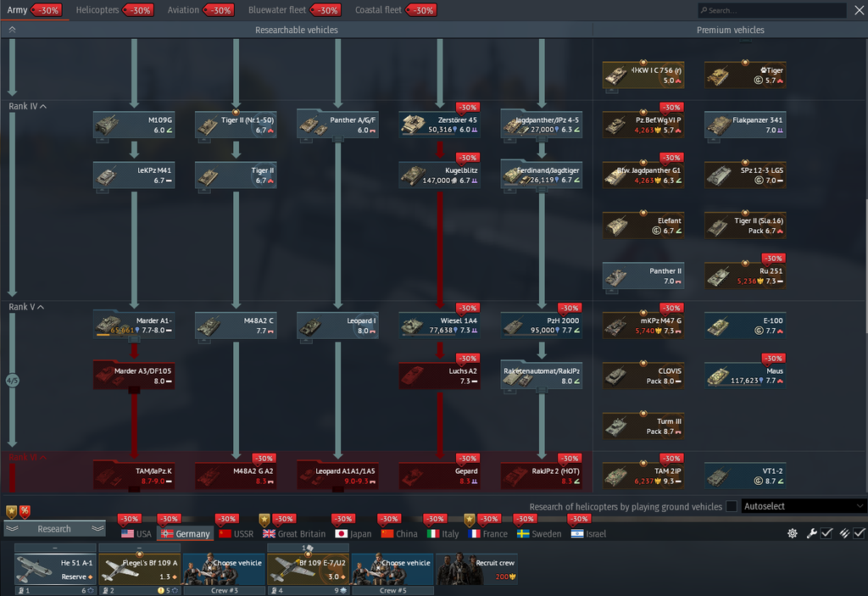Viewport: 868px width, 596px height.
Task: Open the Coastal fleet tab
Action: pyautogui.click(x=396, y=10)
